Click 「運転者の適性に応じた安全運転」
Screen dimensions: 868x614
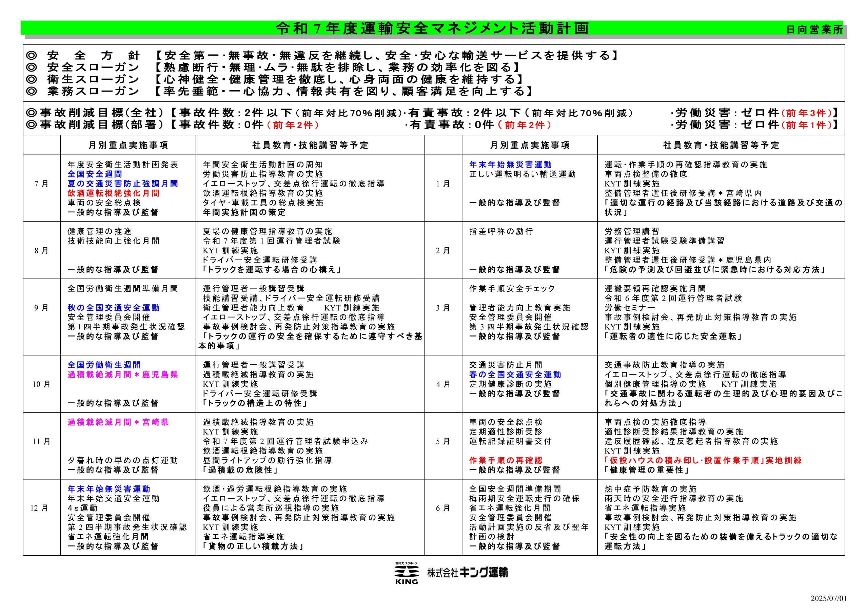pos(673,336)
